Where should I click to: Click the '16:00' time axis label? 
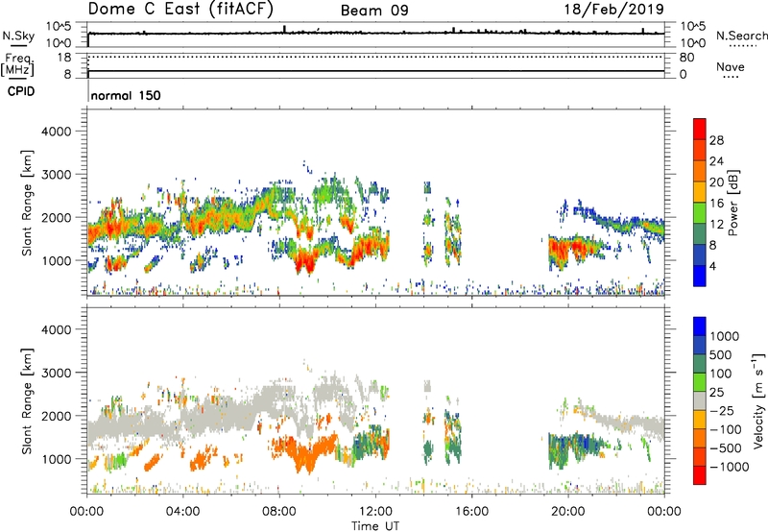pyautogui.click(x=471, y=512)
